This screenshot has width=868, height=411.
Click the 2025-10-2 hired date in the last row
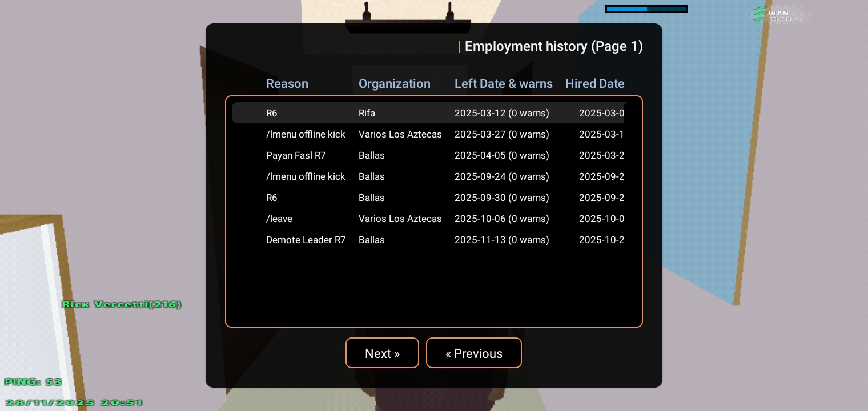(601, 240)
